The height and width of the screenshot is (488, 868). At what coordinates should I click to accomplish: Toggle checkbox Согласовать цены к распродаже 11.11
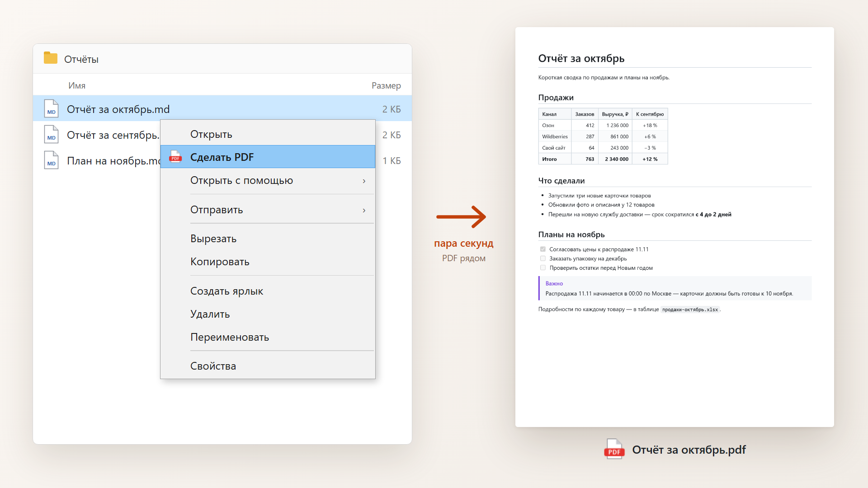click(x=543, y=249)
